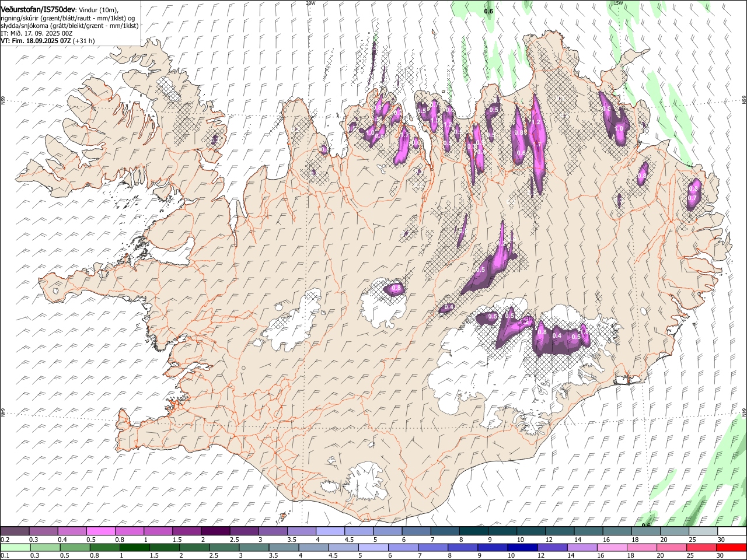Viewport: 747px width, 560px height.
Task: Pick the lower-row swatch between 3 and 3.5
Action: [254, 548]
